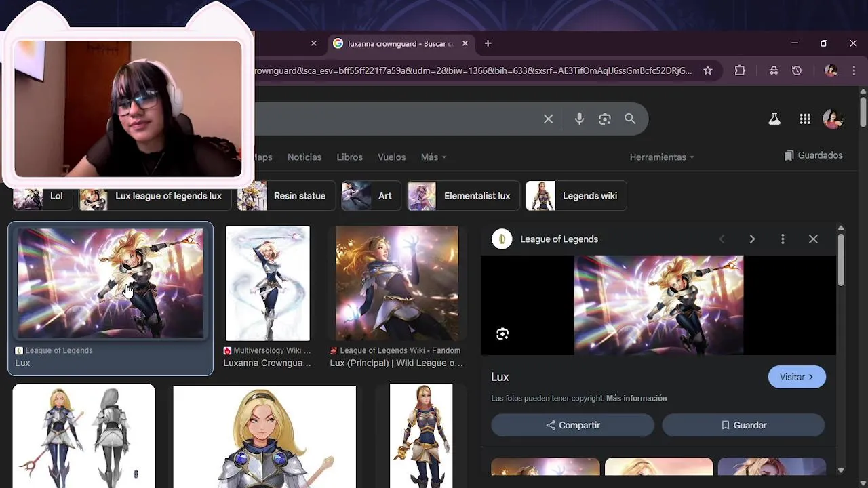Screen dimensions: 868x488
Task: Open Guardados saved items
Action: (813, 155)
